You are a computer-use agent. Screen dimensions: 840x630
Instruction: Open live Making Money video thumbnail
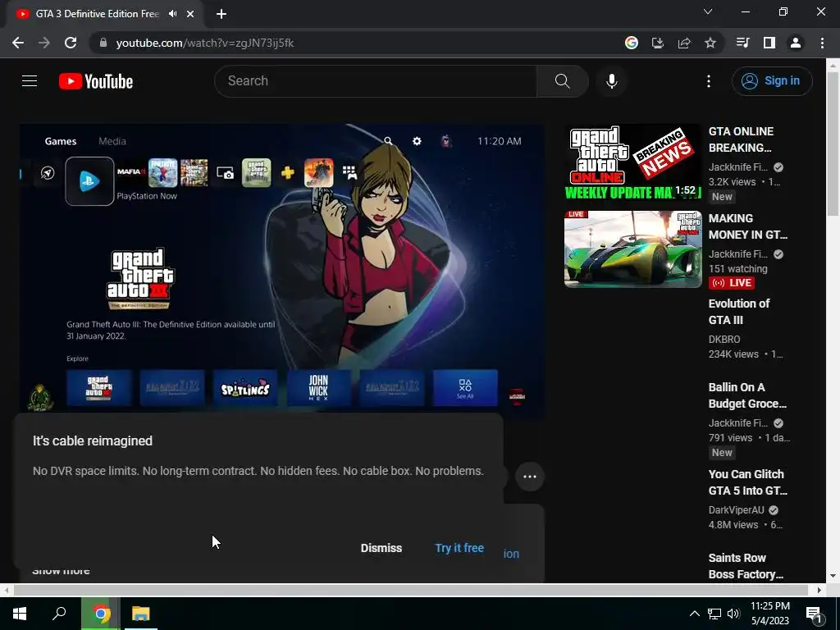pyautogui.click(x=632, y=249)
